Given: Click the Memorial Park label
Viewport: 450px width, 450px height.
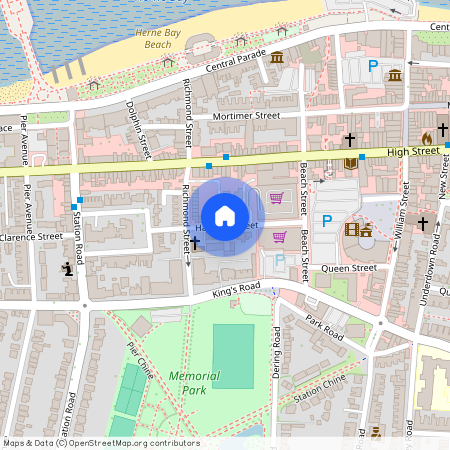Looking at the screenshot, I should (194, 383).
